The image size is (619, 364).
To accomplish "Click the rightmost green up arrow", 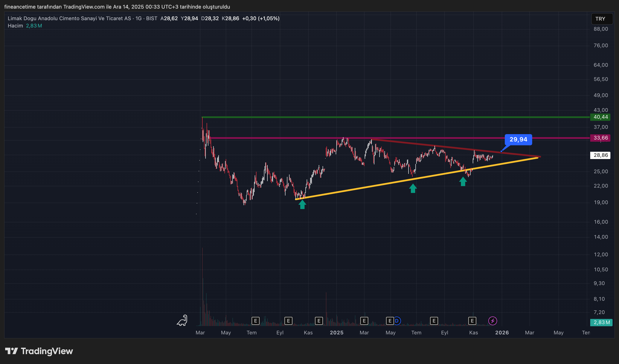I will pyautogui.click(x=463, y=181).
